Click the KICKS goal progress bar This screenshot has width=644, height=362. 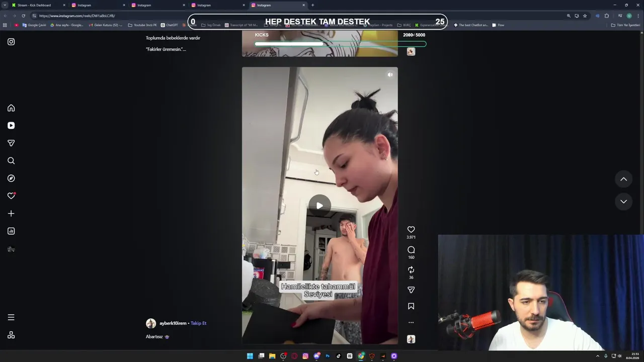[x=340, y=44]
